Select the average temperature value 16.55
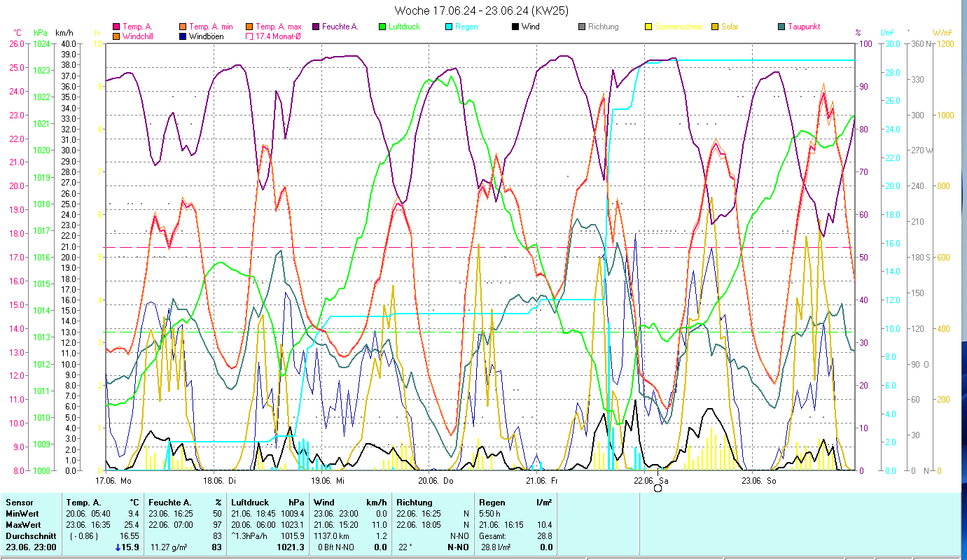Screen dimensions: 967x560 pyautogui.click(x=129, y=536)
